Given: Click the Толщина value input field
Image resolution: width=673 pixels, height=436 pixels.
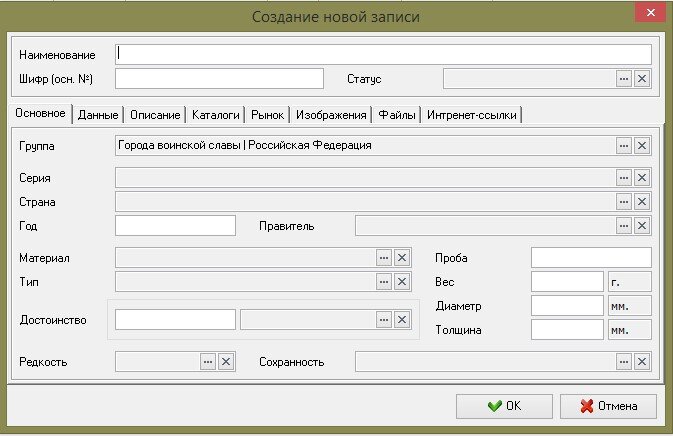Looking at the screenshot, I should [x=567, y=330].
